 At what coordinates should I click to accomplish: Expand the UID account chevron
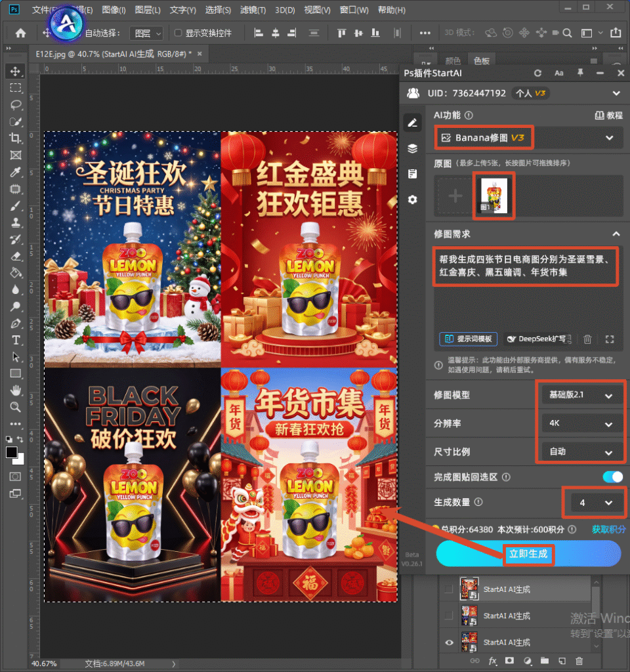tap(616, 93)
